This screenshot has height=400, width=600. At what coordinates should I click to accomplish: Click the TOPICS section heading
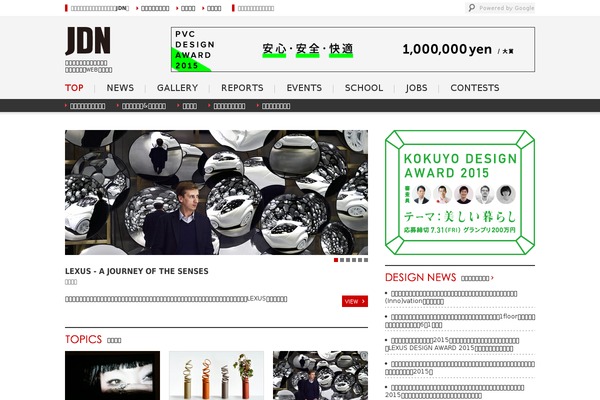coord(83,340)
